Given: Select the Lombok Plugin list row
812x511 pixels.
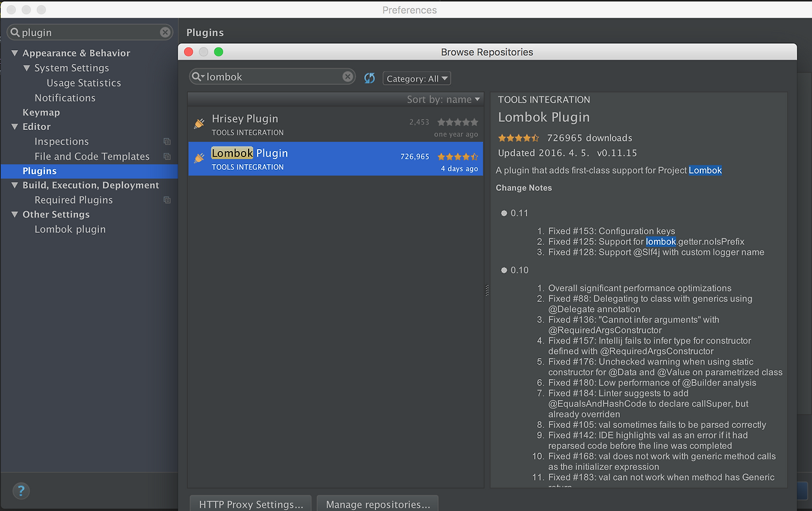Looking at the screenshot, I should [336, 158].
